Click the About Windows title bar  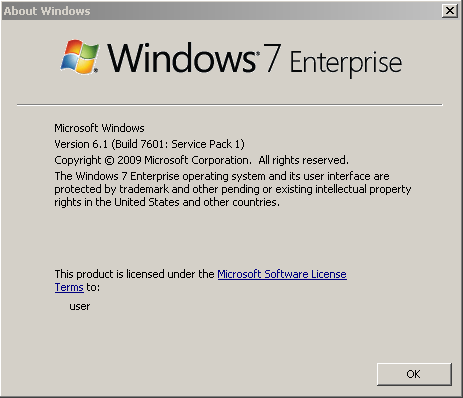pos(221,11)
